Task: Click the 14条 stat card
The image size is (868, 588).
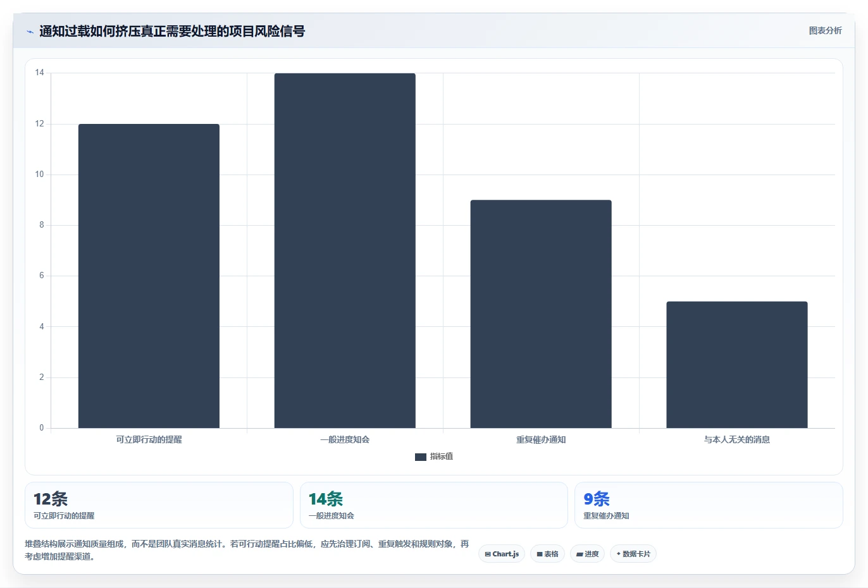Action: coord(434,505)
